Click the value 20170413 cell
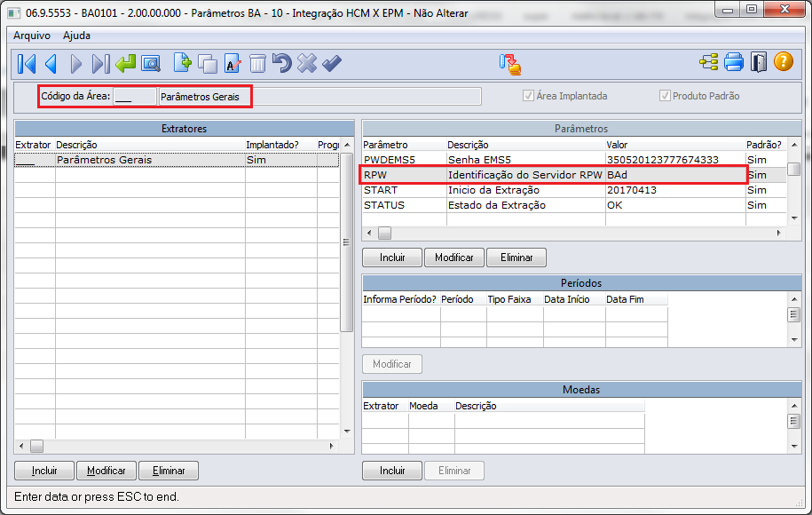The width and height of the screenshot is (812, 515). tap(675, 190)
